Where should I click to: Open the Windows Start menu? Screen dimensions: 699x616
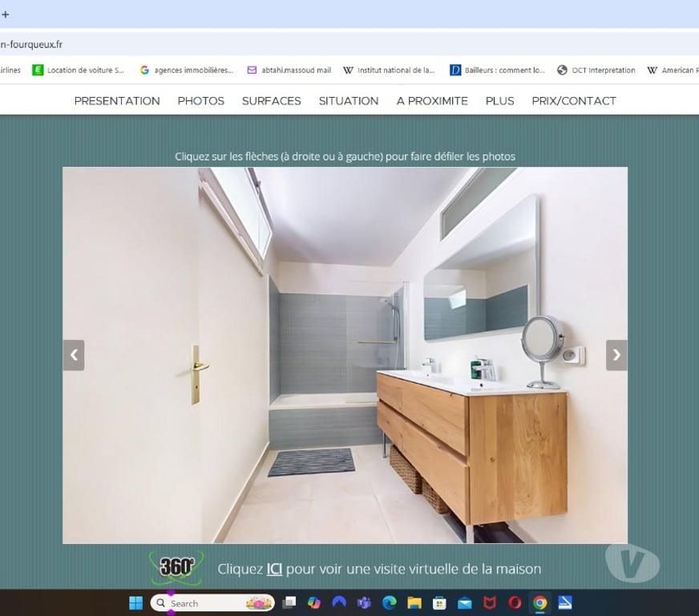pos(136,603)
